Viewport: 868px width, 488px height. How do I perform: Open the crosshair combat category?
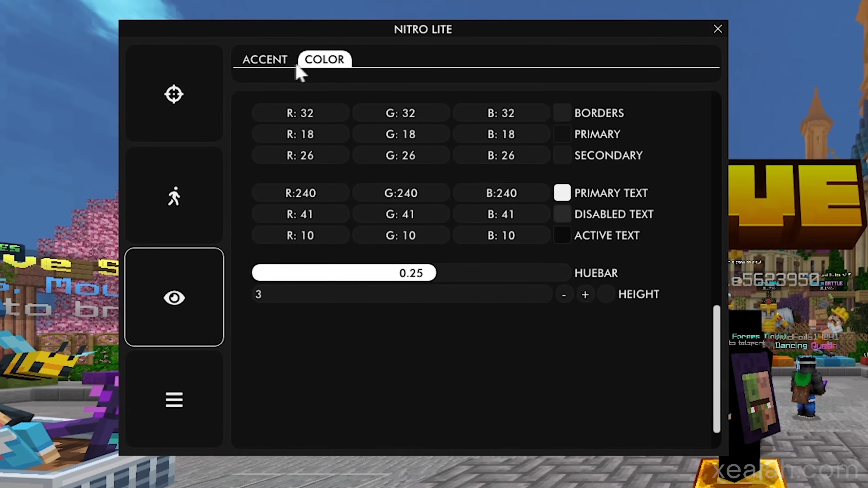174,94
